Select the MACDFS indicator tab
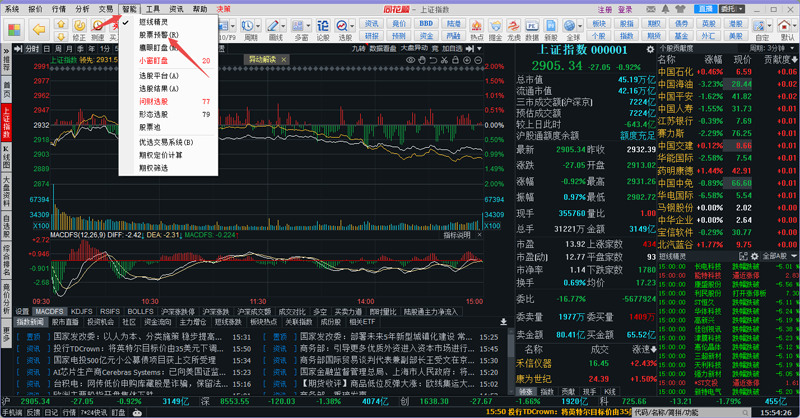 [x=51, y=311]
